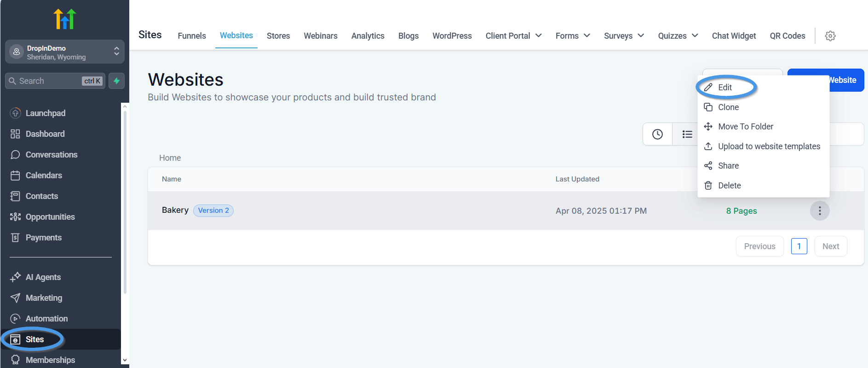Switch to list view icon
This screenshot has height=368, width=868.
[x=687, y=134]
